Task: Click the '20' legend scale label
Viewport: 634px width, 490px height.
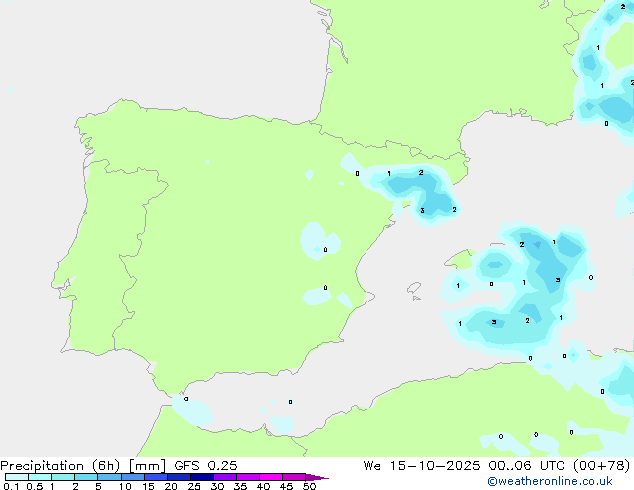Action: [x=171, y=486]
